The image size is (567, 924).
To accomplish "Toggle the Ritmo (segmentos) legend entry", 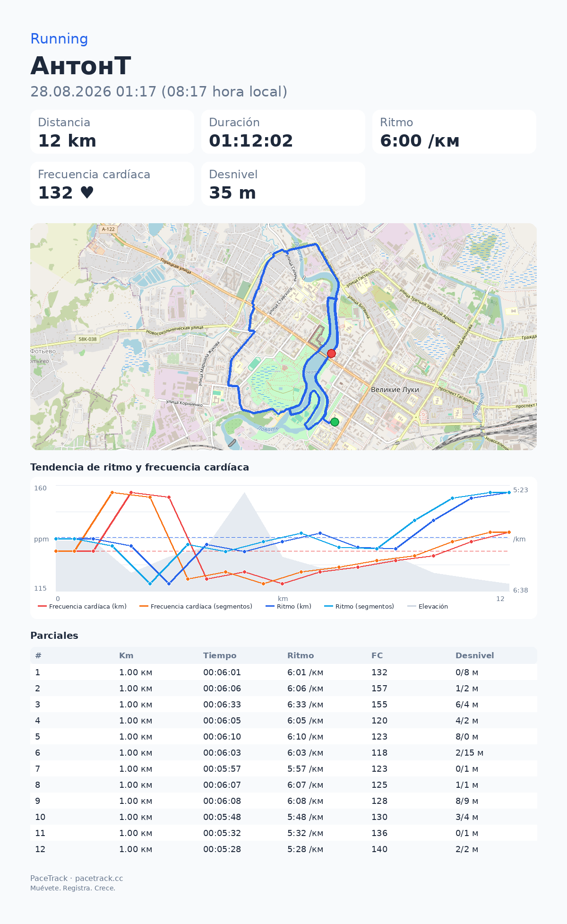I will tap(359, 606).
